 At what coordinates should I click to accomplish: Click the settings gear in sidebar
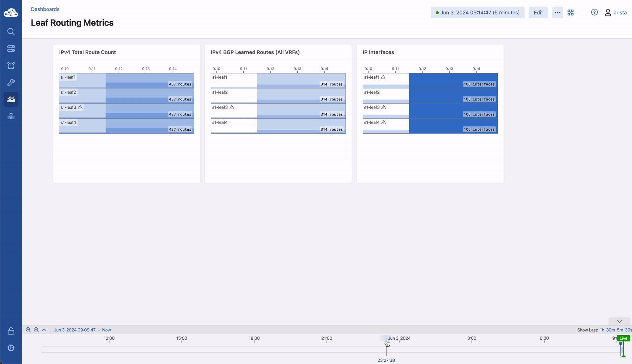[x=11, y=348]
